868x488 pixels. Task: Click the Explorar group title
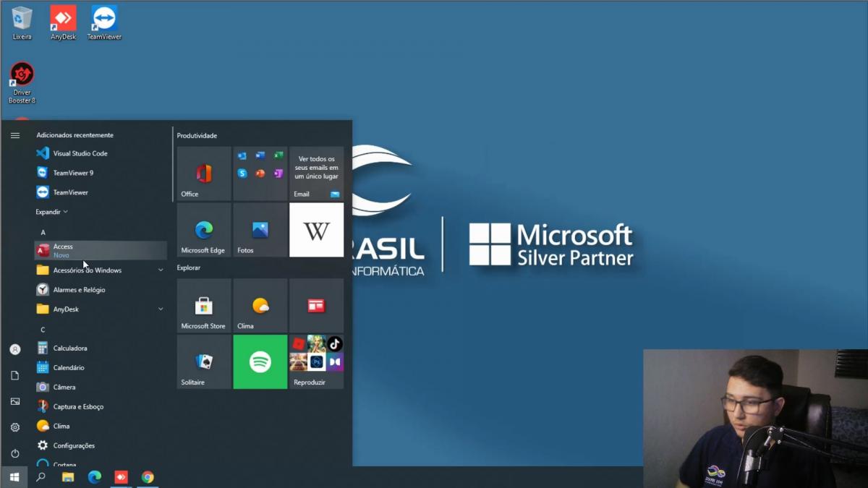[x=189, y=267]
